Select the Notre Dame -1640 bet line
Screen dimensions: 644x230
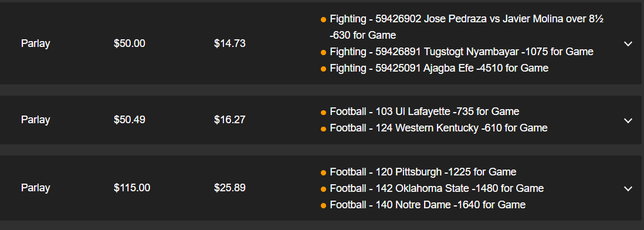428,205
